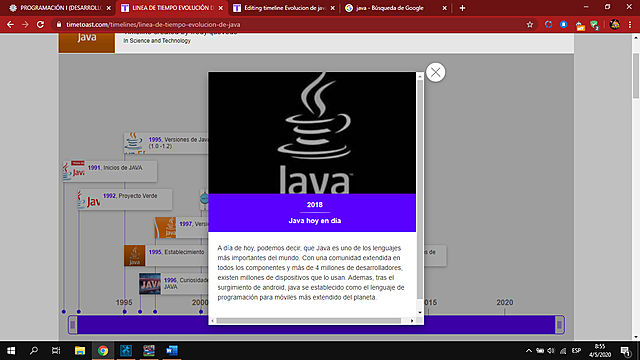The width and height of the screenshot is (640, 360).
Task: Click the Java timeline cover image
Action: click(87, 43)
